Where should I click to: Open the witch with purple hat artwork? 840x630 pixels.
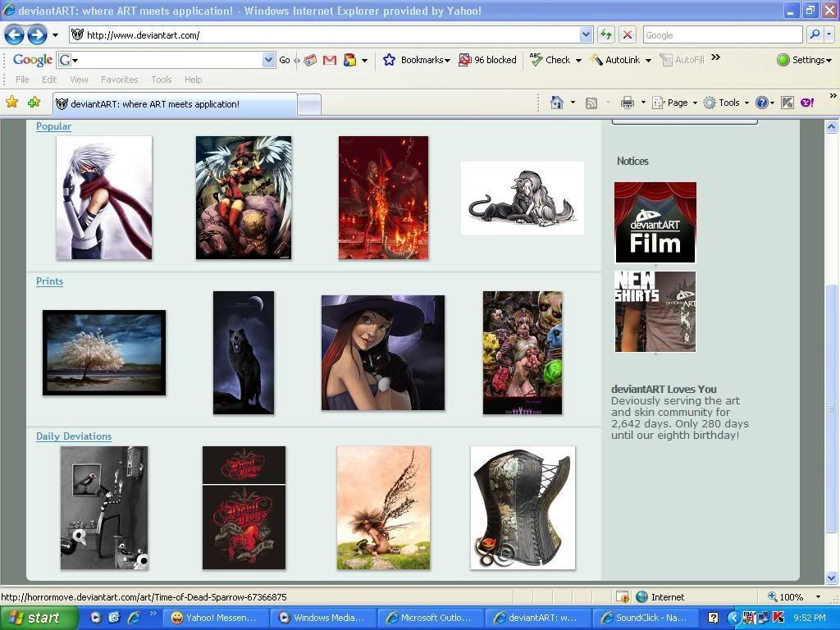point(383,353)
